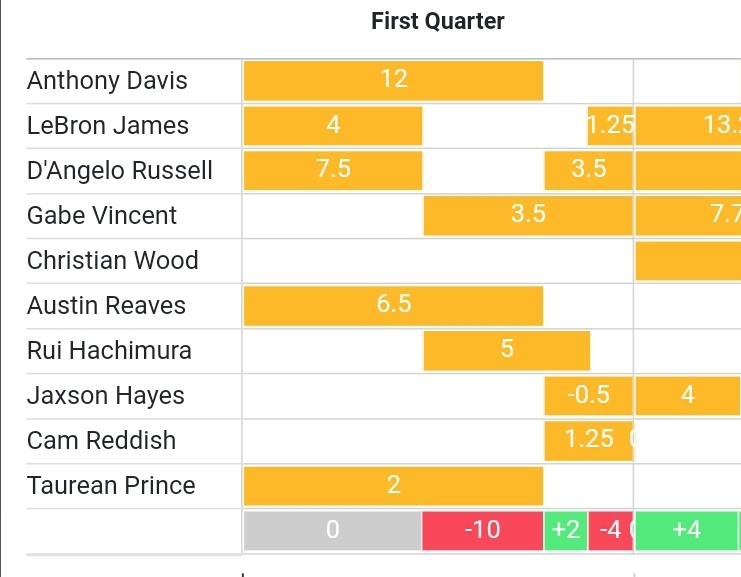Open the LeBron James row label
741x577 pixels.
(107, 126)
